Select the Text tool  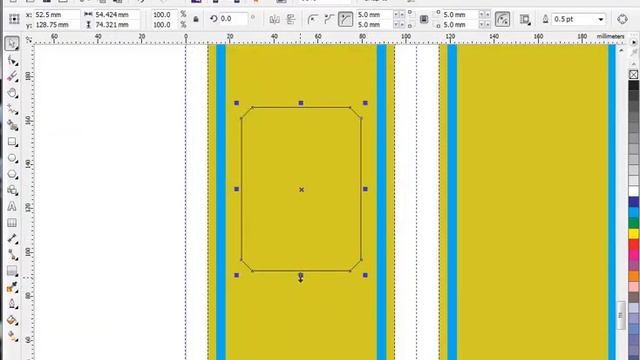coord(12,206)
